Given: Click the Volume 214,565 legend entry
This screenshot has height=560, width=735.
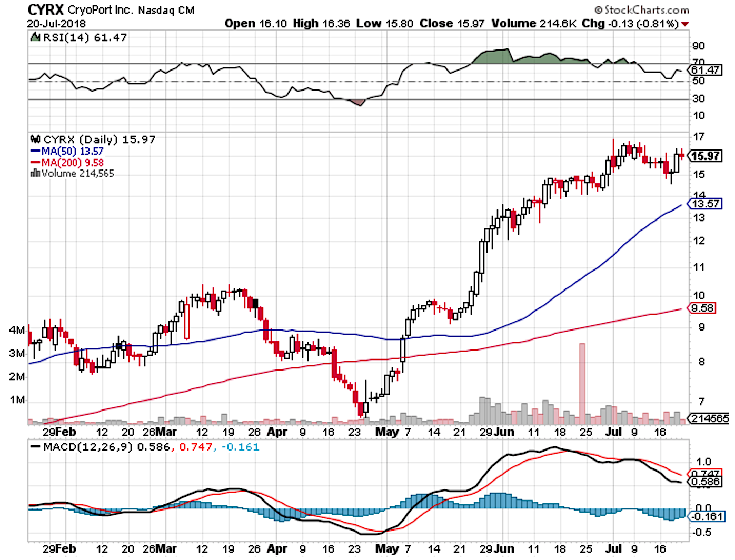Looking at the screenshot, I should [77, 173].
